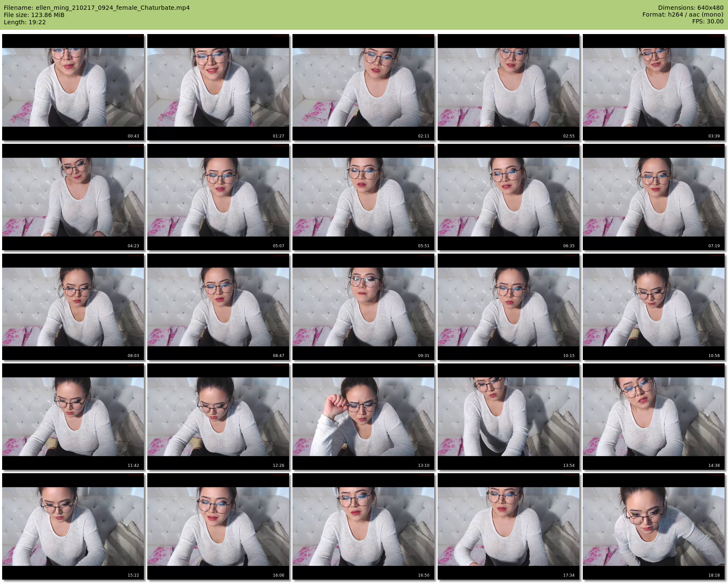The height and width of the screenshot is (583, 728).
Task: Click the thumbnail marked 15:22
Action: point(73,526)
